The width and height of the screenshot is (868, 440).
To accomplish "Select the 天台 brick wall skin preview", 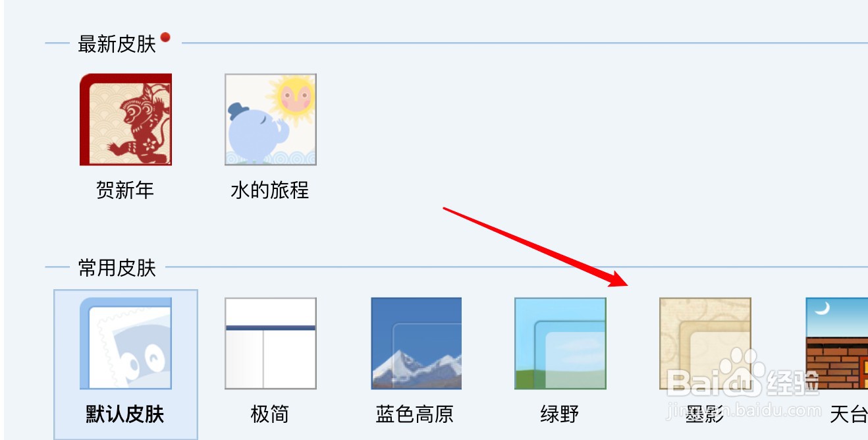I will point(836,343).
